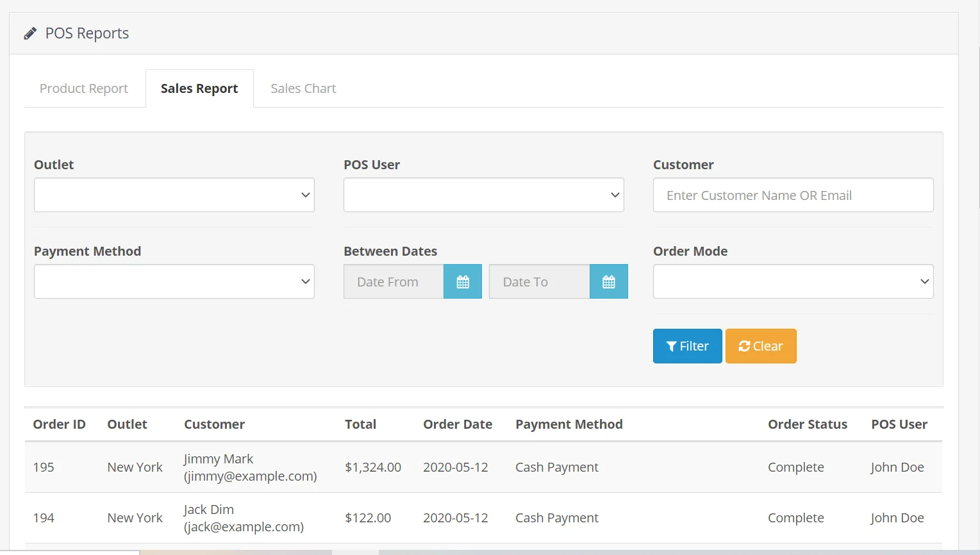The image size is (980, 555).
Task: Open the Order Mode dropdown
Action: [x=793, y=281]
